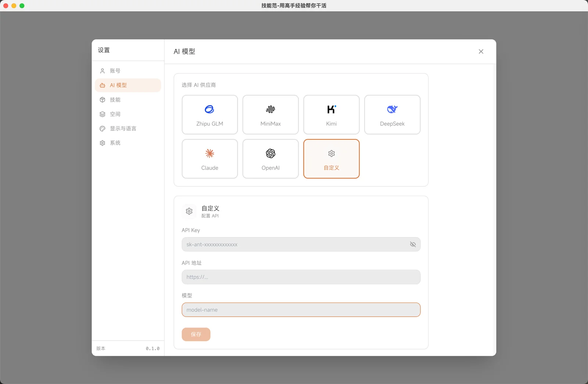This screenshot has height=384, width=588.
Task: Click the gear icon beside 自定义 heading
Action: 189,211
